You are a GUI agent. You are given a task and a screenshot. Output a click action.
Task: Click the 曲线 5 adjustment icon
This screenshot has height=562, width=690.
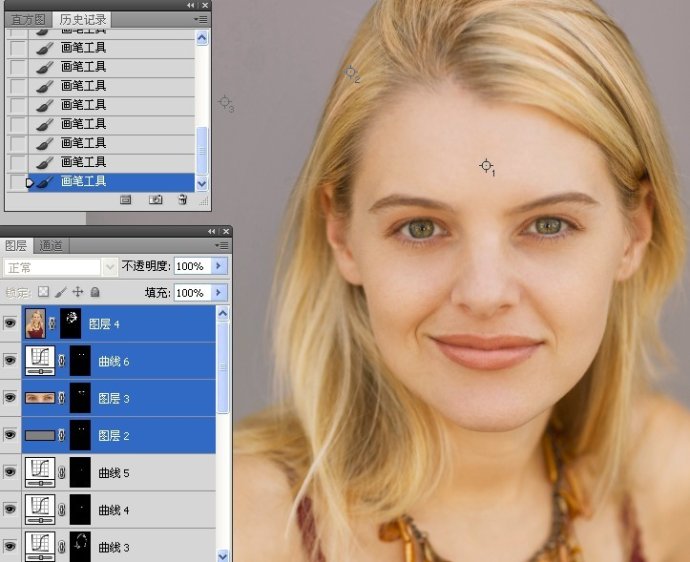click(40, 472)
